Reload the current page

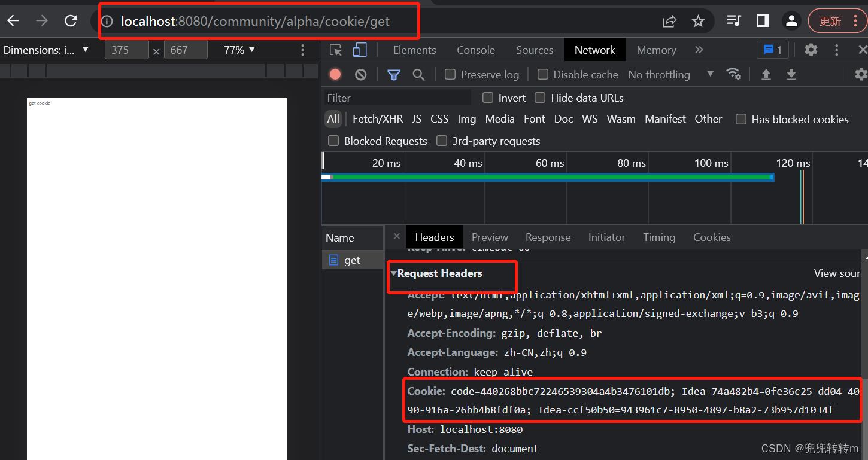coord(71,21)
